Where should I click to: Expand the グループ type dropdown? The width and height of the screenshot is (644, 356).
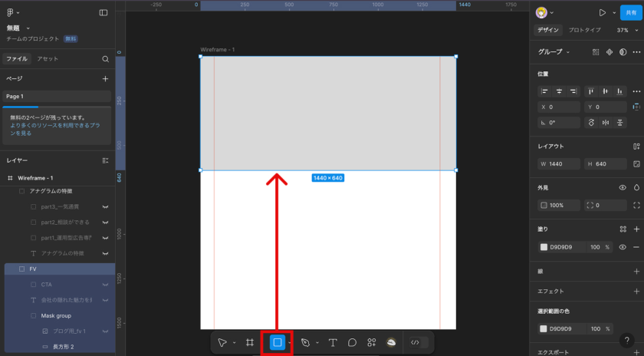tap(556, 52)
